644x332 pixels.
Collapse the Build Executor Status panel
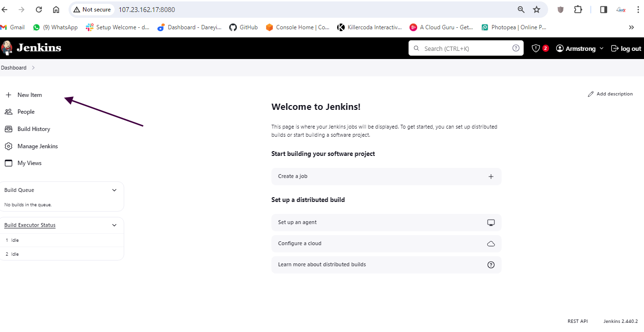(x=114, y=225)
